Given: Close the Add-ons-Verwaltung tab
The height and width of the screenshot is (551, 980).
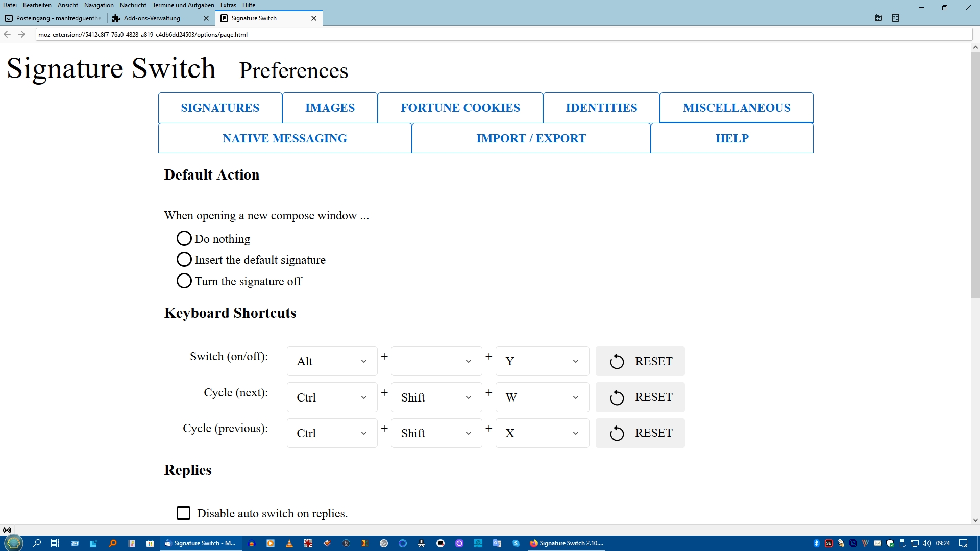Looking at the screenshot, I should tap(206, 18).
